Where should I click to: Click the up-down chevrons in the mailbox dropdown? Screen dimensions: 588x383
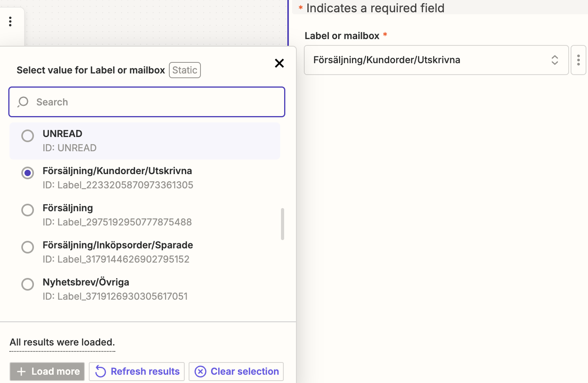[555, 60]
